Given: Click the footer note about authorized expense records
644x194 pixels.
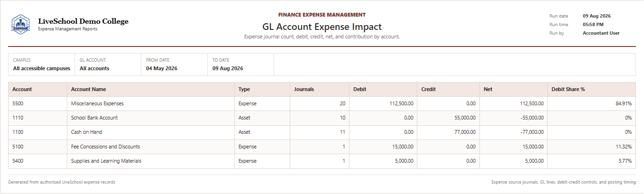Looking at the screenshot, I should pos(62,182).
